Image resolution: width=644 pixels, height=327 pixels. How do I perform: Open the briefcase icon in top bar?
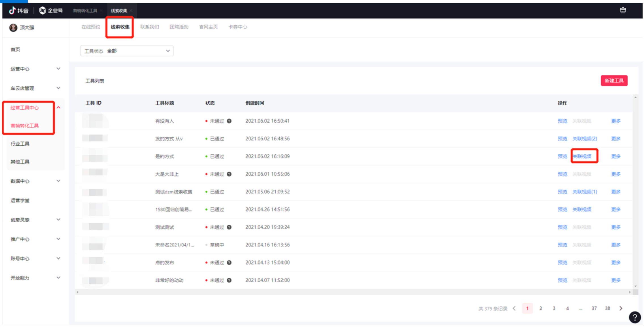(623, 10)
